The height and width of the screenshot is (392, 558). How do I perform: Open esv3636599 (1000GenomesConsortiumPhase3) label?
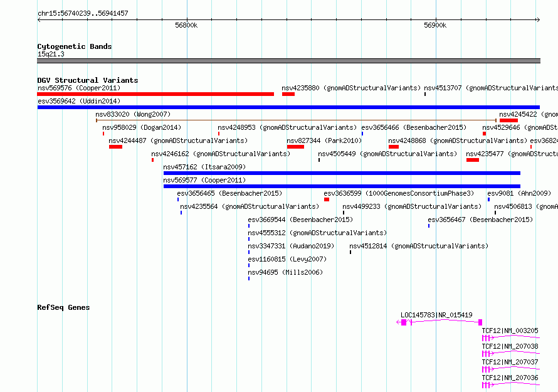[399, 193]
